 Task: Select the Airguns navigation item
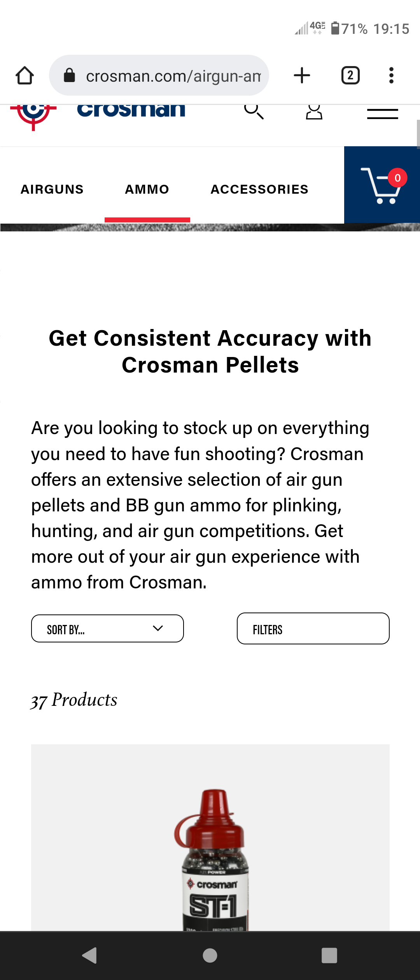click(x=52, y=189)
